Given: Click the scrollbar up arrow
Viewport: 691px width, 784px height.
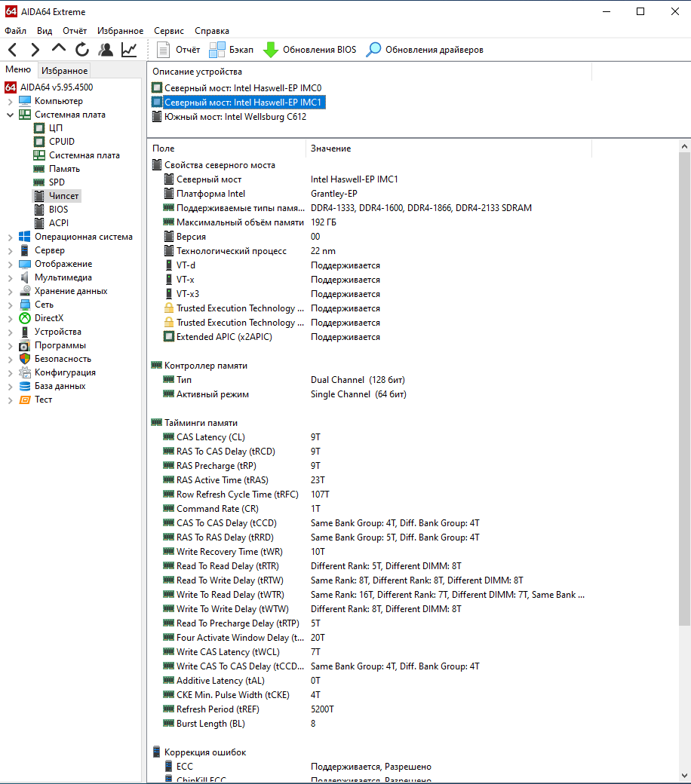Looking at the screenshot, I should [684, 146].
